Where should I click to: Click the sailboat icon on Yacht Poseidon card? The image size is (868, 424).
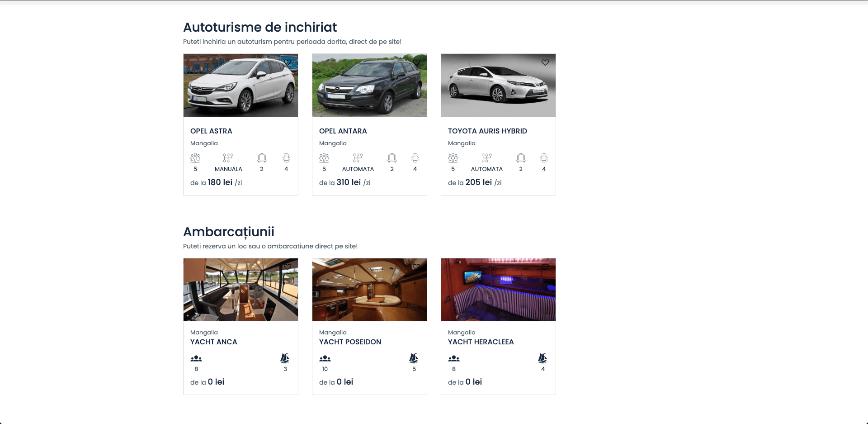click(414, 358)
